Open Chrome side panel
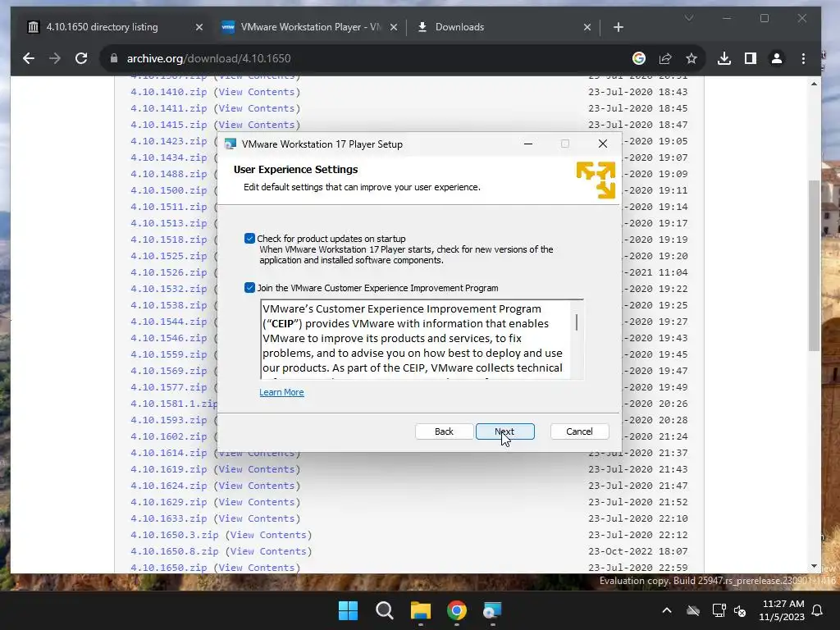 (x=751, y=58)
